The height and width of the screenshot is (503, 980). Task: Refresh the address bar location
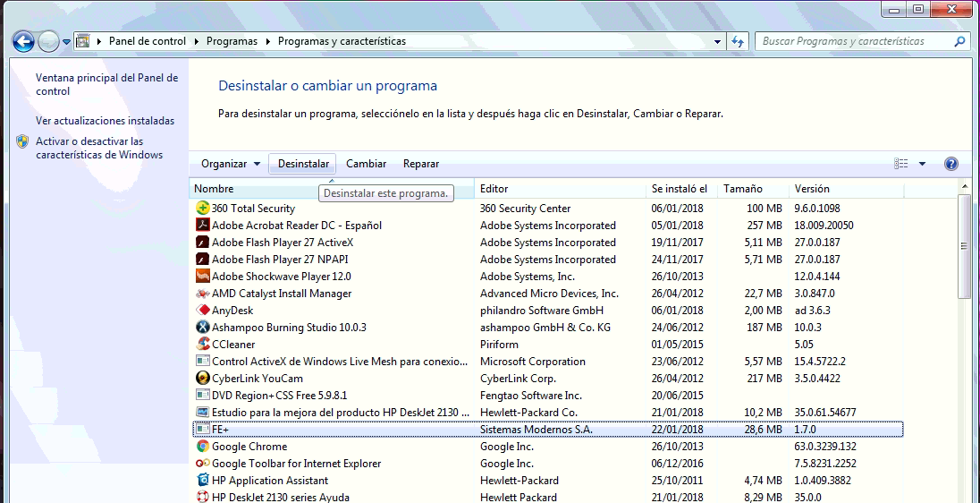pyautogui.click(x=738, y=41)
